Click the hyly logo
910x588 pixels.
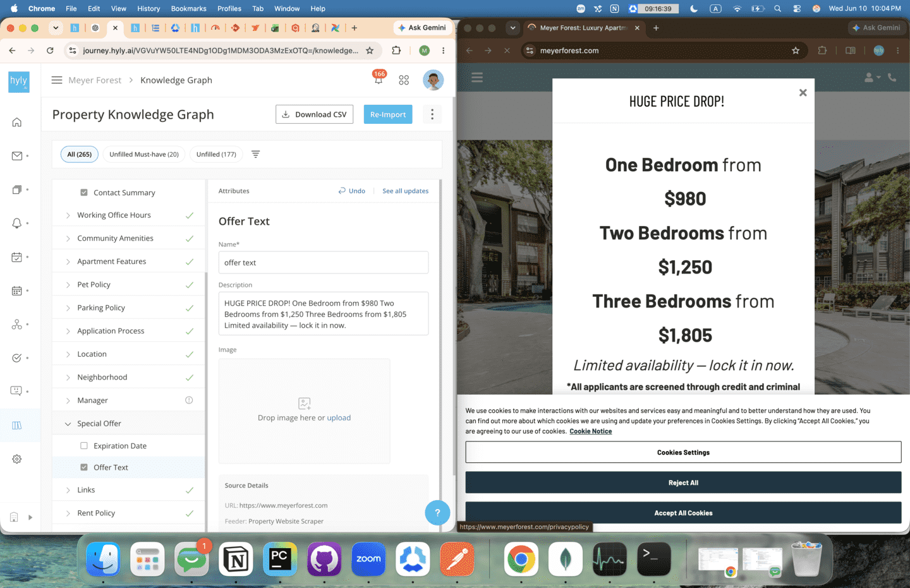click(x=19, y=81)
